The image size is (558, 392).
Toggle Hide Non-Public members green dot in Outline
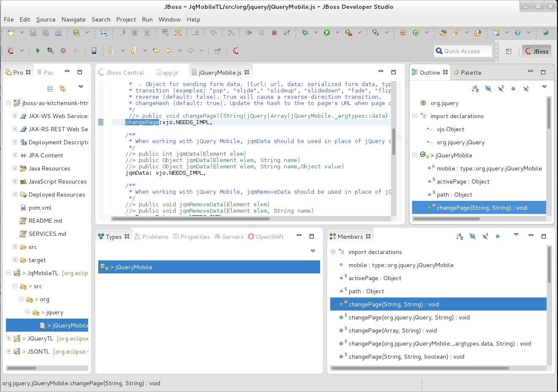tap(513, 89)
